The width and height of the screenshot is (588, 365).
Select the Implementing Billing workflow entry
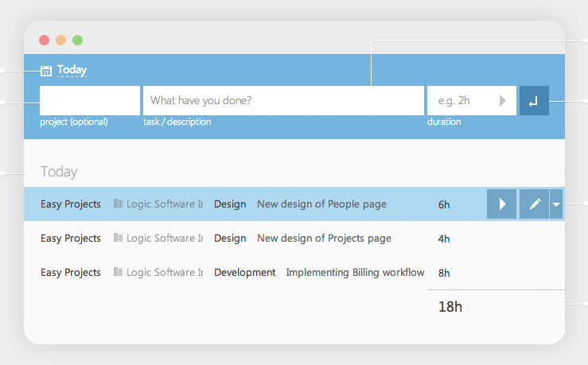pyautogui.click(x=355, y=273)
